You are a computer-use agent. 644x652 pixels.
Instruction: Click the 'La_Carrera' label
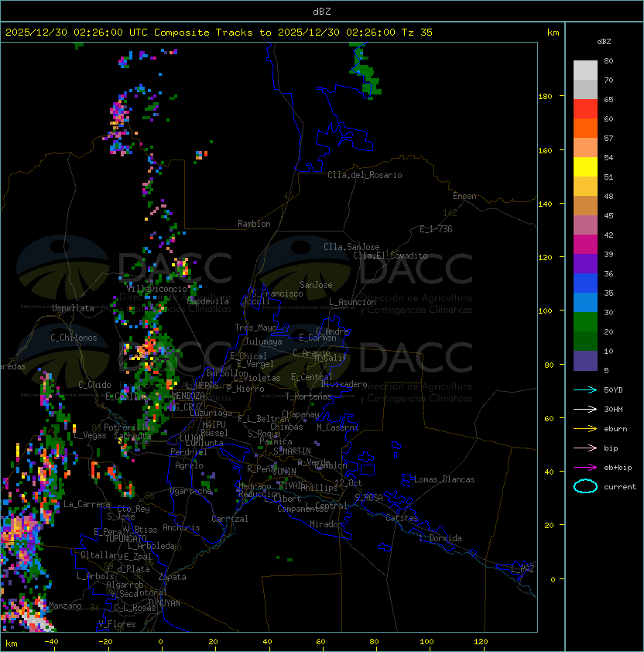coord(87,504)
